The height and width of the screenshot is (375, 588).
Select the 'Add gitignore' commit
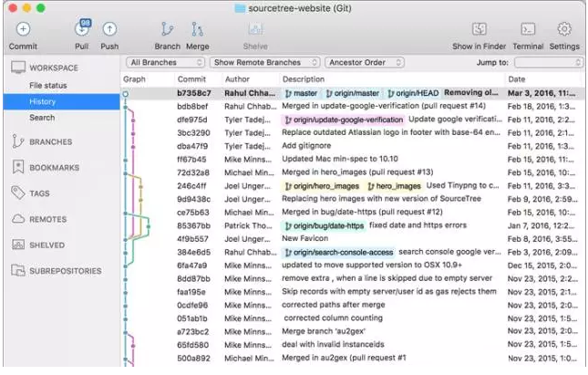point(352,146)
